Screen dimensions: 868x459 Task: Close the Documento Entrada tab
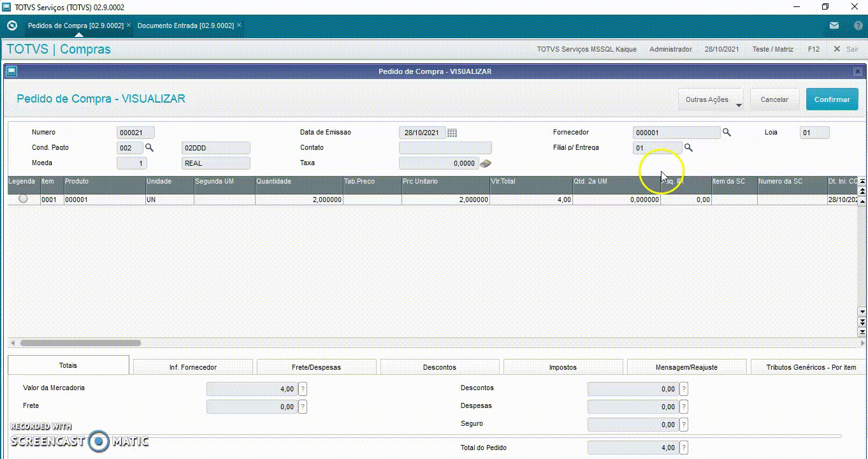(x=239, y=25)
